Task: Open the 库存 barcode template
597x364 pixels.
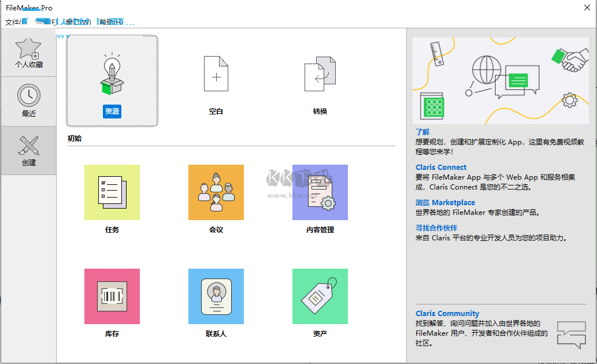Action: tap(112, 296)
